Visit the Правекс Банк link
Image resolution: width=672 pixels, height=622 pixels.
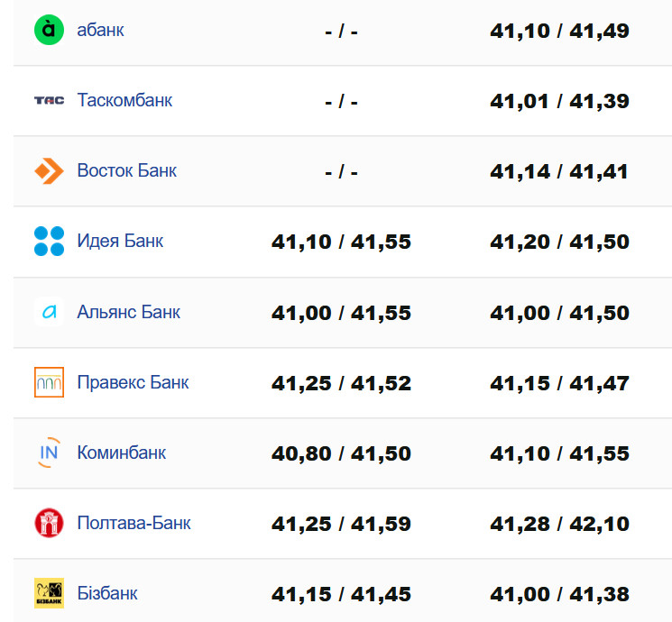pos(133,382)
